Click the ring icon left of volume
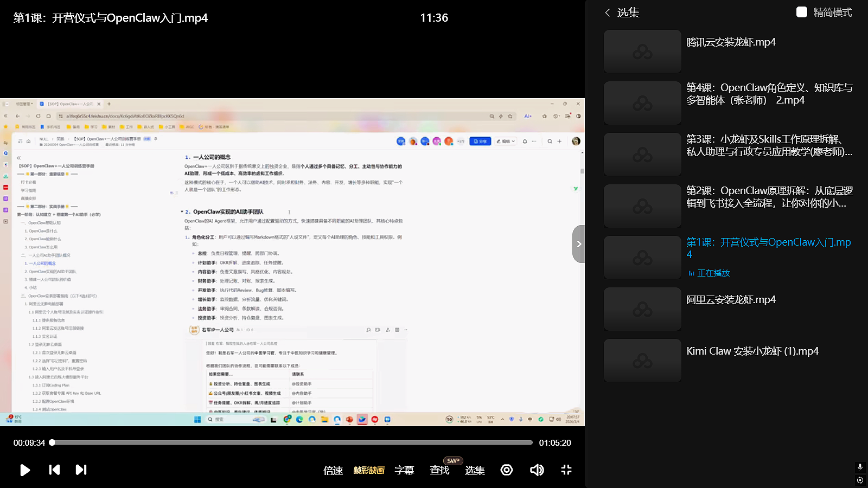The image size is (868, 488). click(x=507, y=470)
